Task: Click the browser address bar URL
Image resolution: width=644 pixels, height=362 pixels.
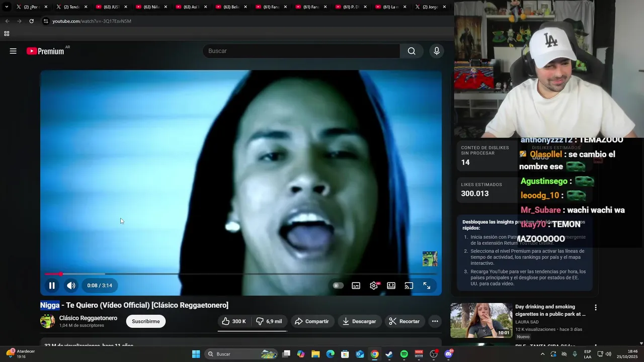Action: 92,21
